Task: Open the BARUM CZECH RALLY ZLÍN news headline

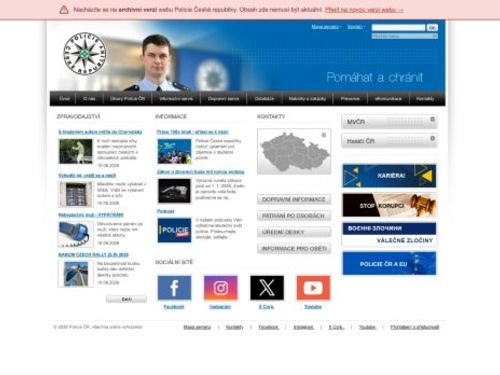Action: pos(93,255)
